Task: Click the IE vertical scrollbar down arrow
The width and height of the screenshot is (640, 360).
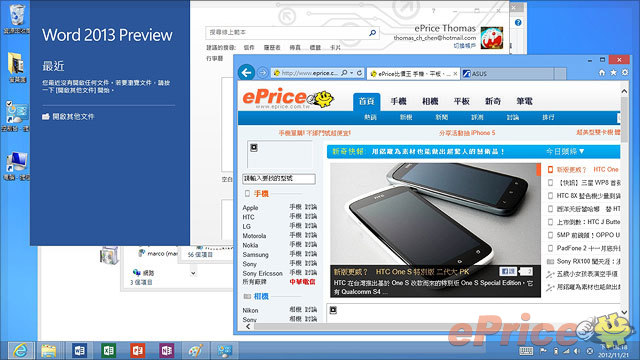Action: pyautogui.click(x=624, y=312)
